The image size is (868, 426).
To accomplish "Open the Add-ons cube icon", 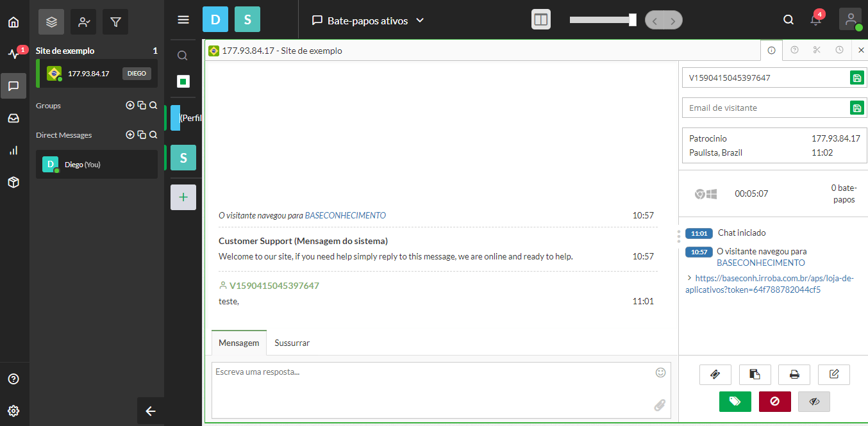I will pos(13,183).
